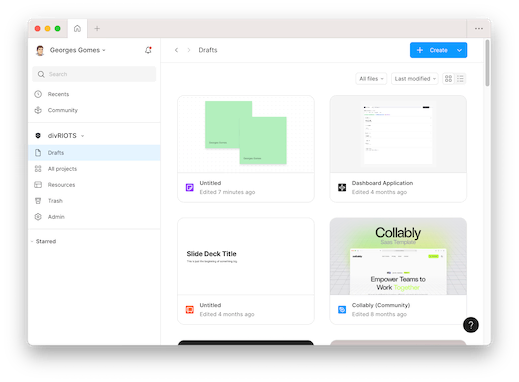
Task: Open green sticky notes Untitled thumbnail
Action: pos(246,134)
